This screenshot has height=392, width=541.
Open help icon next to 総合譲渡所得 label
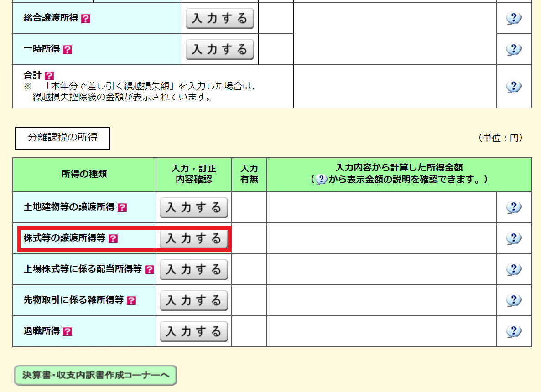86,18
